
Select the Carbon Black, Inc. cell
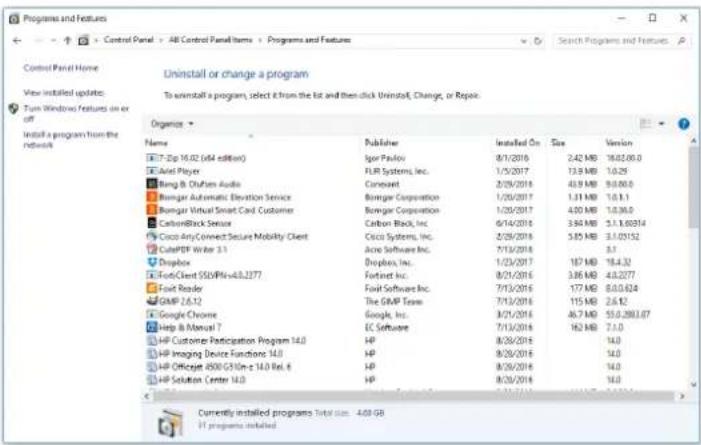click(396, 223)
